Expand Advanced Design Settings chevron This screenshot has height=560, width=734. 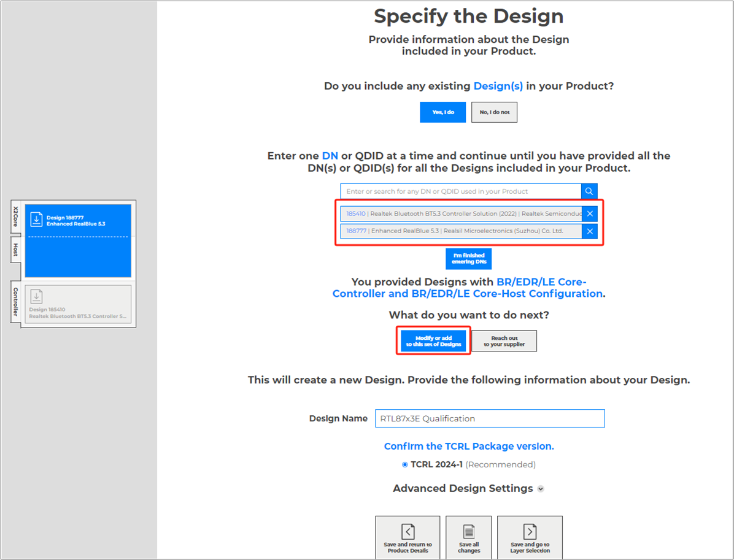click(x=541, y=489)
